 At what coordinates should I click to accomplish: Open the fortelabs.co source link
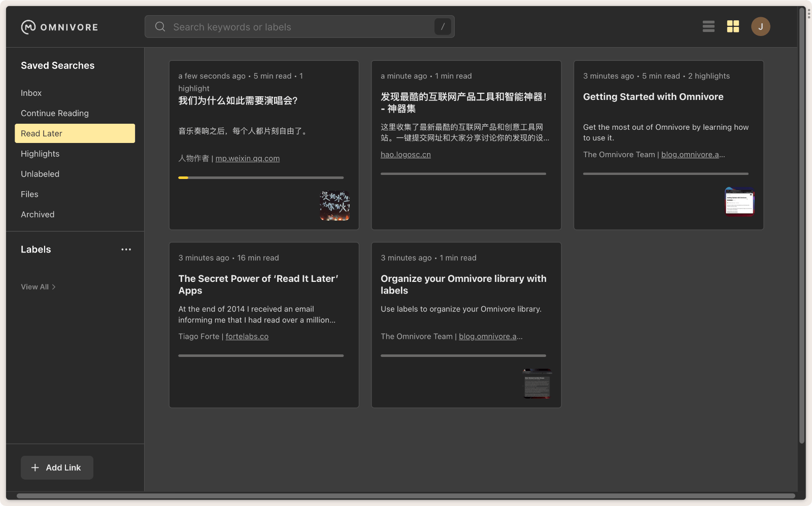tap(247, 337)
